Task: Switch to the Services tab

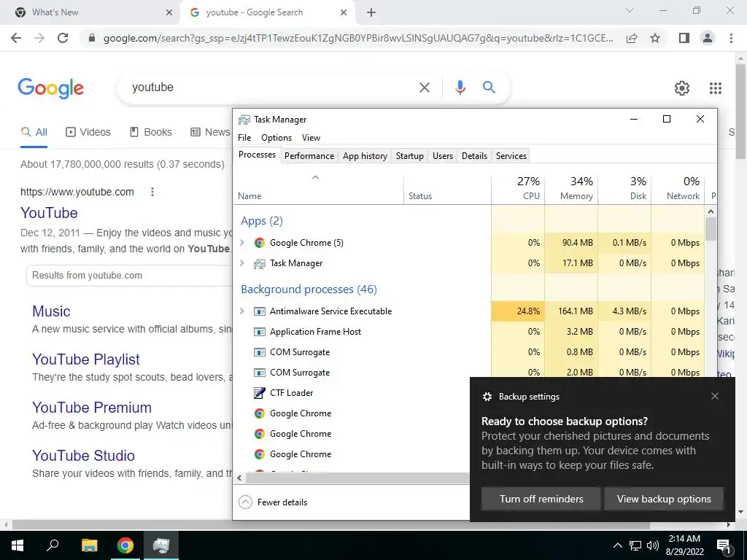Action: 511,156
